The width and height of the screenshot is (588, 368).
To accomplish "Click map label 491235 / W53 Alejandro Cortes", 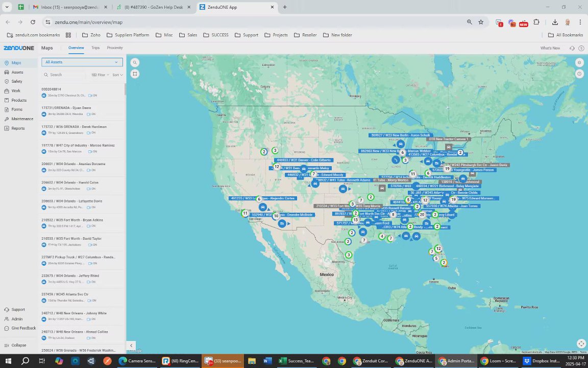I will point(263,198).
